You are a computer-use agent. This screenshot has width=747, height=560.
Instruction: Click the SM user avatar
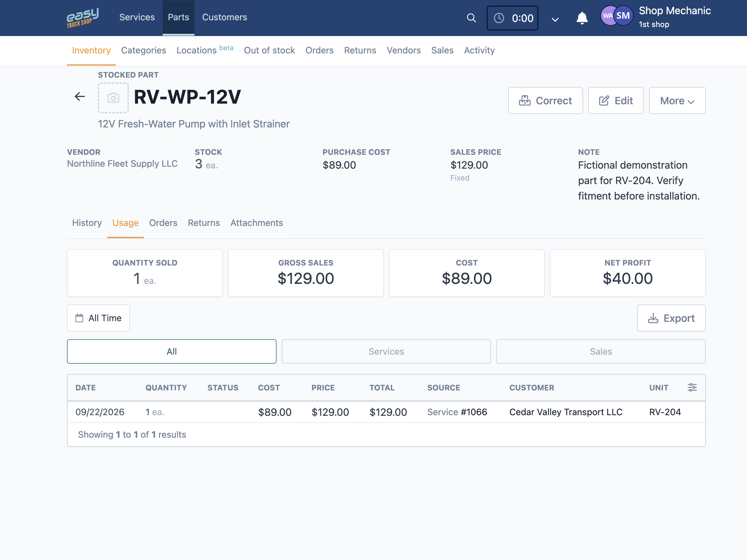coord(623,15)
